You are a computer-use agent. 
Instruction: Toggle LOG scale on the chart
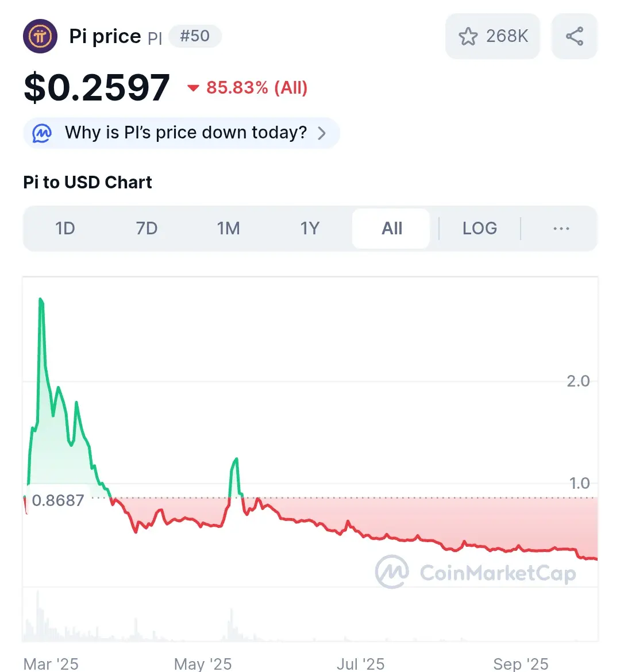480,229
